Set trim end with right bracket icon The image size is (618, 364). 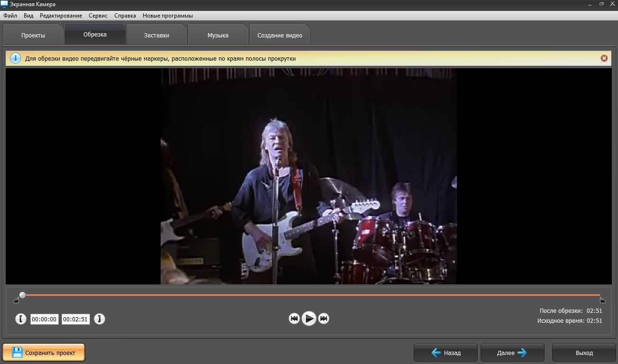(x=99, y=319)
